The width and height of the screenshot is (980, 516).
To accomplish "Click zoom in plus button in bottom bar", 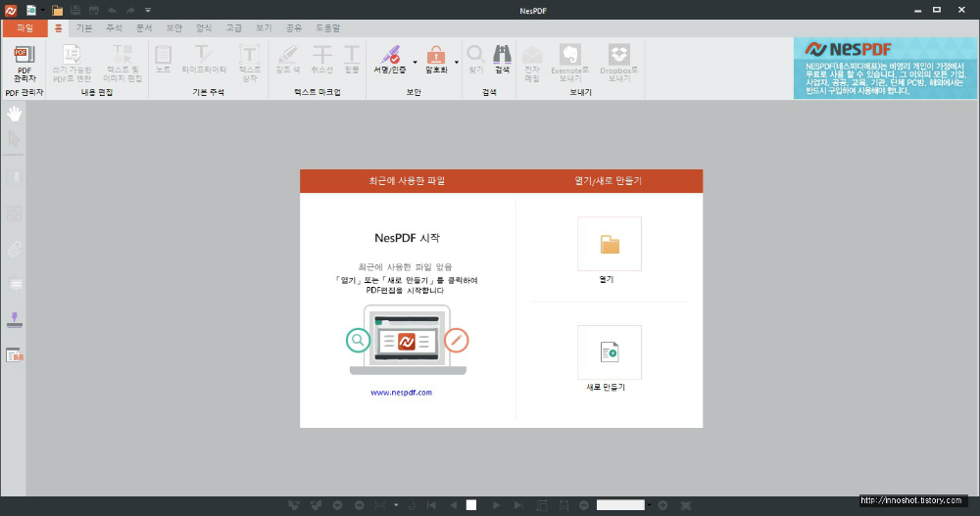I will 662,505.
